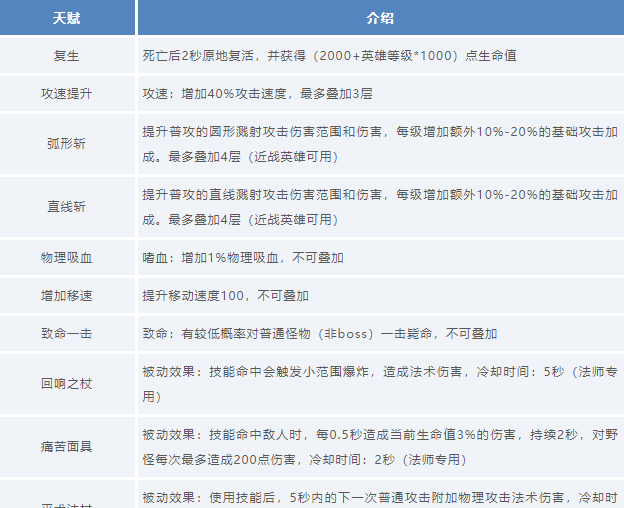Select the 痛苦面具 talent cell
624x508 pixels.
pyautogui.click(x=67, y=447)
